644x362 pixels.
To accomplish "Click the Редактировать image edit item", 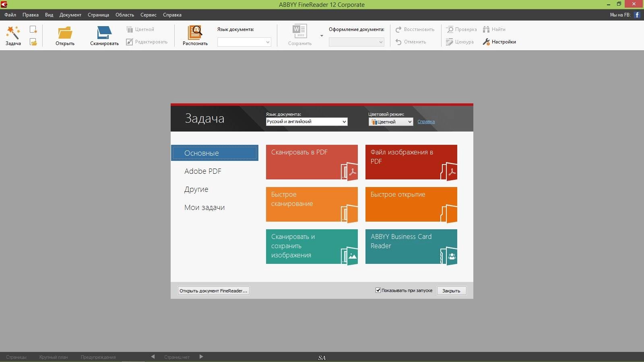I will click(x=147, y=42).
